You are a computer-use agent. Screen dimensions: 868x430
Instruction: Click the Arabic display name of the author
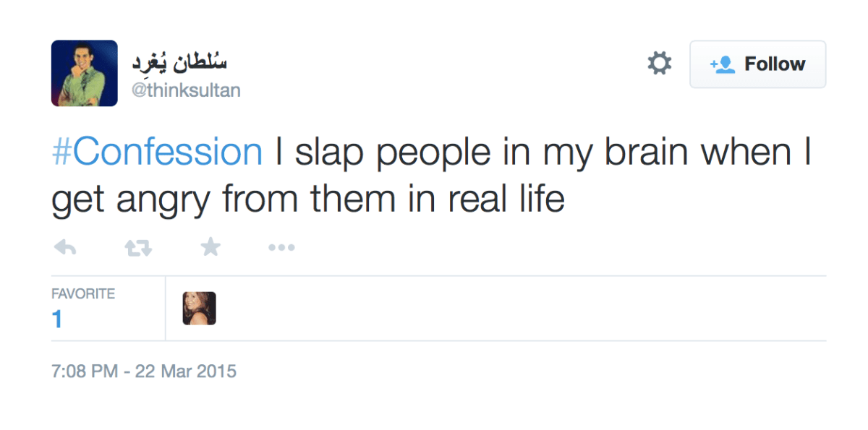179,63
